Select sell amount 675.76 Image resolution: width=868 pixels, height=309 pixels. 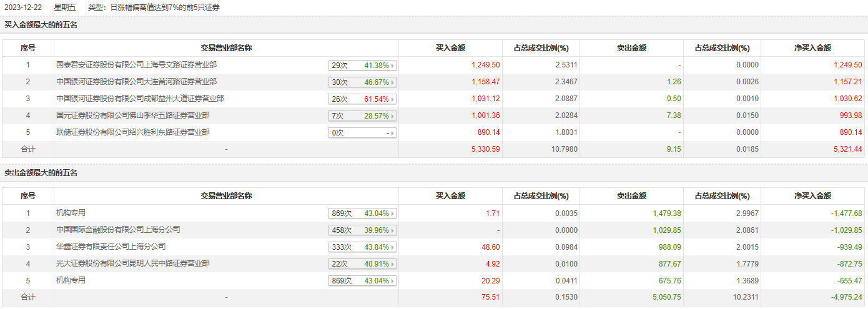pos(671,280)
